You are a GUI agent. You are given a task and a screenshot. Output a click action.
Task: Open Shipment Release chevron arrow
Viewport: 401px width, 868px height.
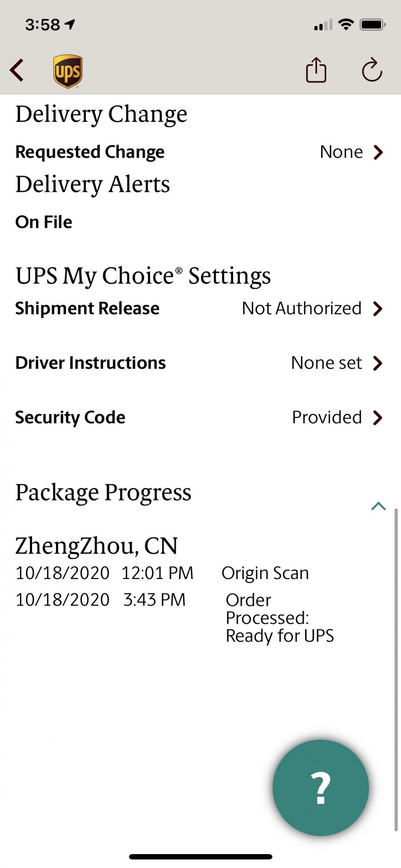click(378, 309)
